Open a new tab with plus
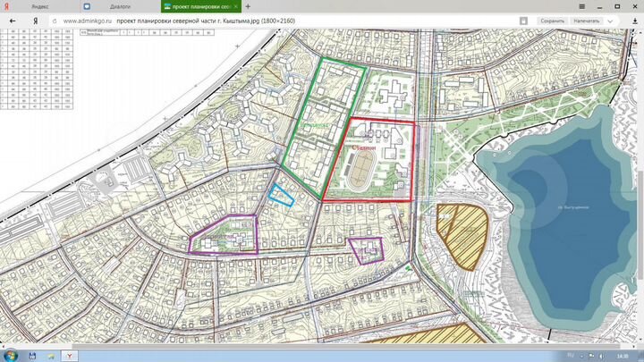Screen dimensions: 644x362 (x=248, y=6)
